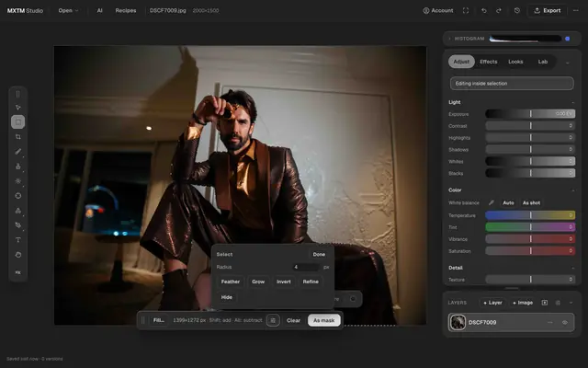Select the sun-shaped Dodge tool

coord(18,181)
